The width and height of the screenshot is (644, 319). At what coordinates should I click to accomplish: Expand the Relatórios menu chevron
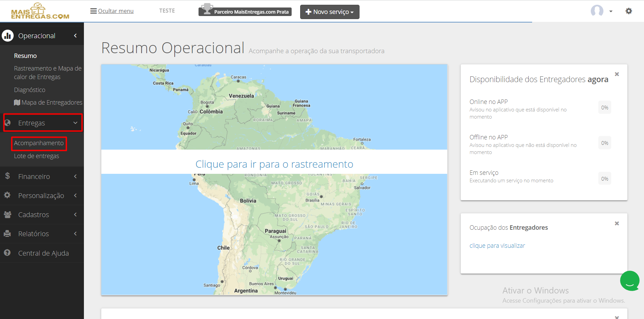click(x=75, y=233)
